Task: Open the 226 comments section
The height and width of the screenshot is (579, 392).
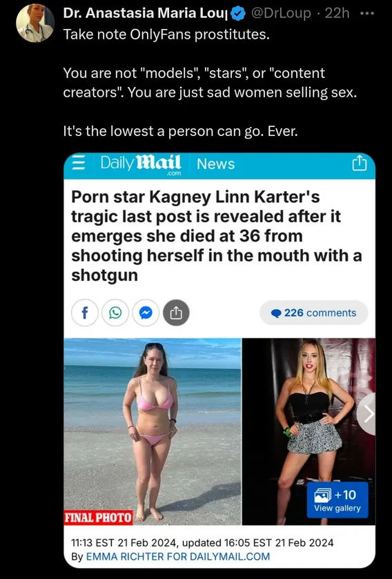Action: [x=314, y=313]
